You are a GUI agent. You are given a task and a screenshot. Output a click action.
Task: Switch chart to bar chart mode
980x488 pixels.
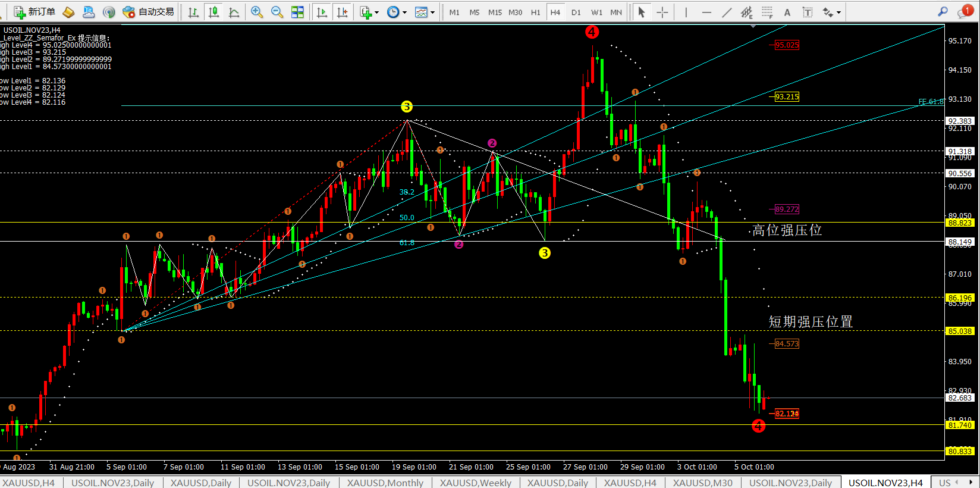coord(193,12)
